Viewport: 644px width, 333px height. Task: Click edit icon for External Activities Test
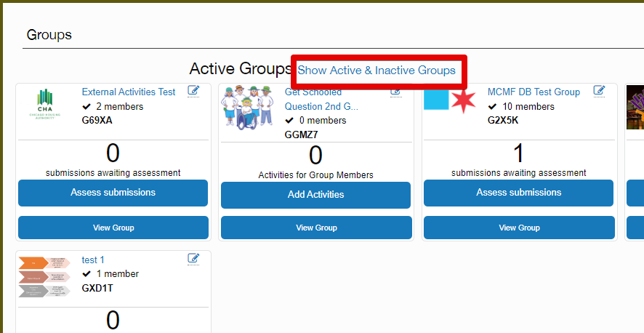(x=193, y=91)
